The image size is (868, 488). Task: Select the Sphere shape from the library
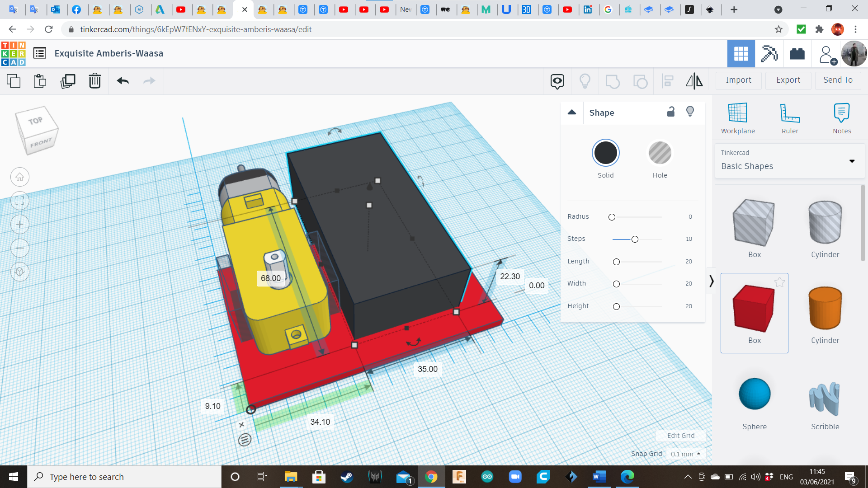point(754,394)
